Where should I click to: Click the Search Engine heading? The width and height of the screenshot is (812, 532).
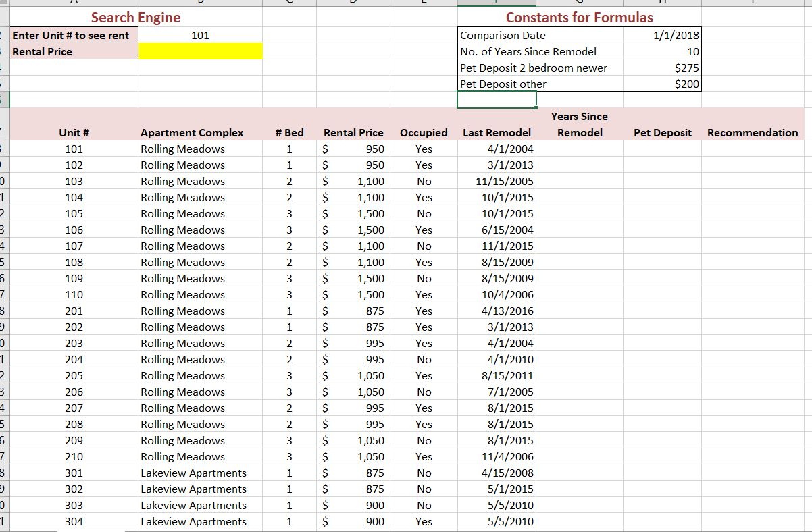point(136,18)
